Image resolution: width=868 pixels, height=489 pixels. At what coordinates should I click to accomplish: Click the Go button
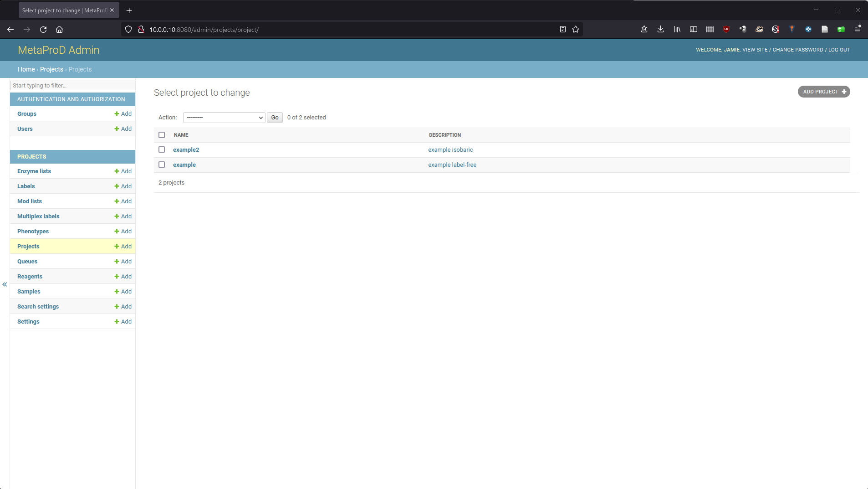[275, 118]
